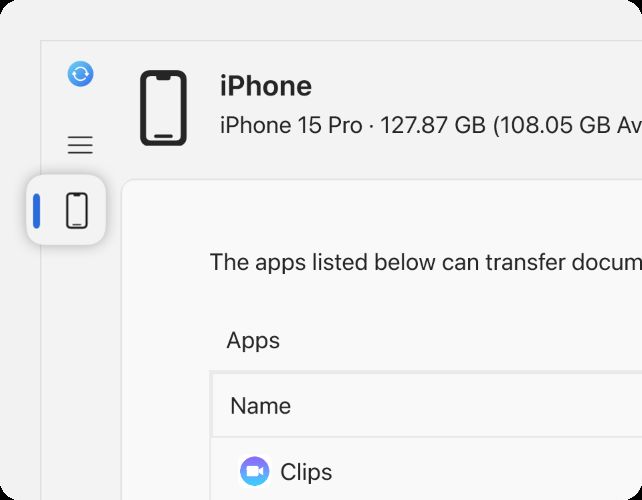Click the Clips app camera icon
The image size is (642, 500).
pyautogui.click(x=255, y=471)
